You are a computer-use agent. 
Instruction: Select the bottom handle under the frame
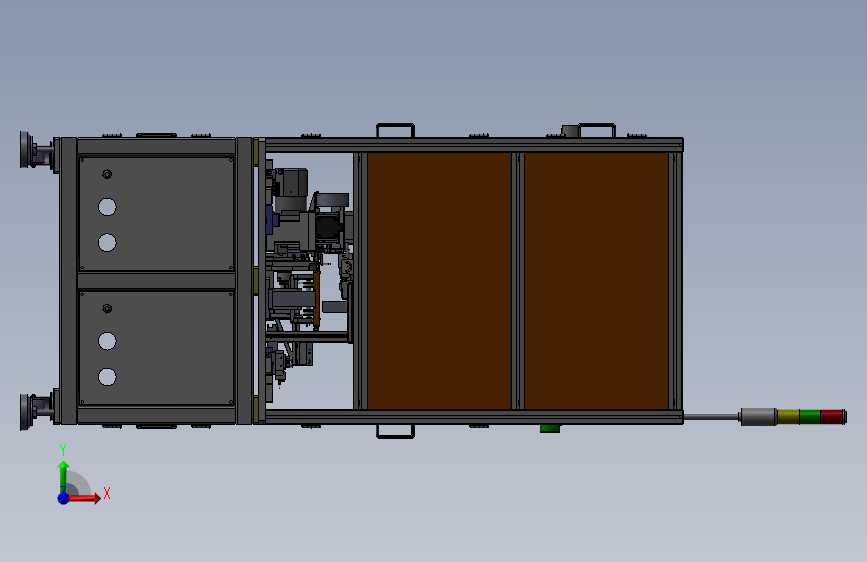395,431
